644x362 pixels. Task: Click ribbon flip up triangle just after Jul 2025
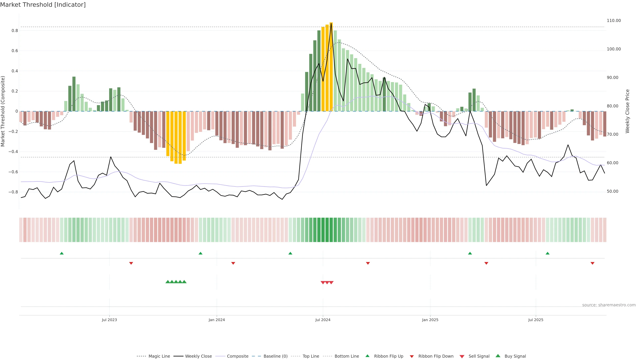548,253
